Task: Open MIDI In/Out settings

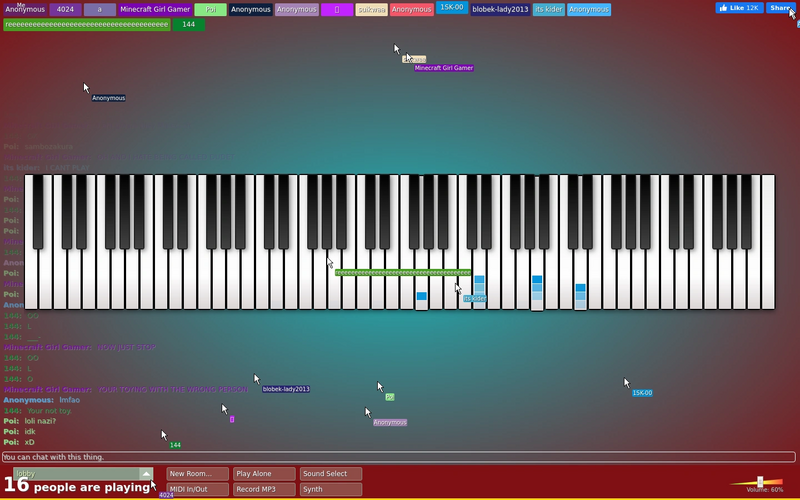Action: pos(197,489)
